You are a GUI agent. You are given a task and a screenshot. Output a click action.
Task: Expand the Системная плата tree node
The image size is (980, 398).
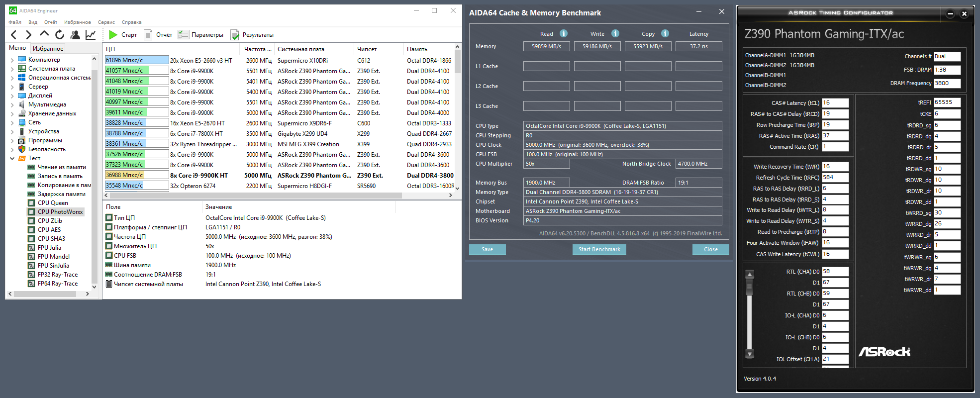[12, 69]
